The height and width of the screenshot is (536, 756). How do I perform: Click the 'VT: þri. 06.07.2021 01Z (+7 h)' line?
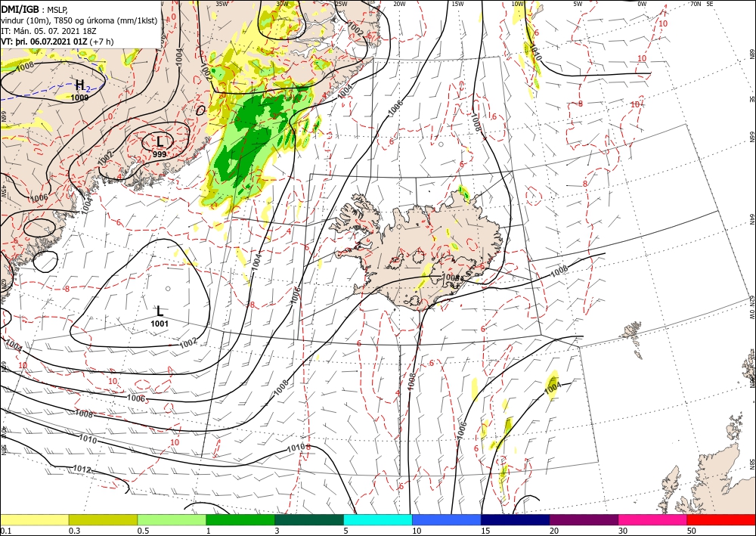pyautogui.click(x=57, y=42)
